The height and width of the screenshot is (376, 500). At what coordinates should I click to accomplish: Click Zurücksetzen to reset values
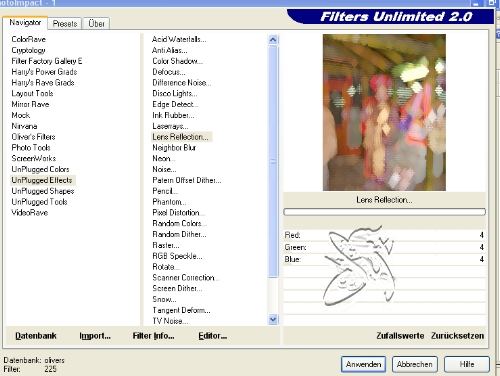(x=457, y=336)
